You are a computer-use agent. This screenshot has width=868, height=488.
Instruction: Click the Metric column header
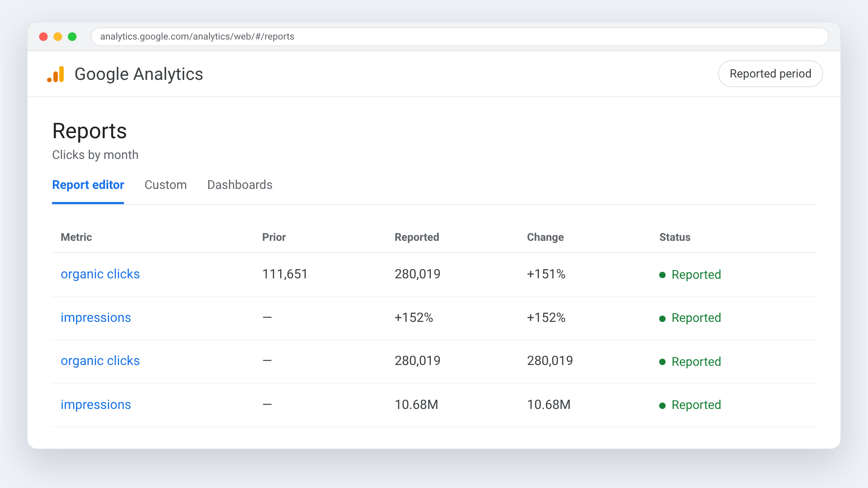[x=76, y=237]
